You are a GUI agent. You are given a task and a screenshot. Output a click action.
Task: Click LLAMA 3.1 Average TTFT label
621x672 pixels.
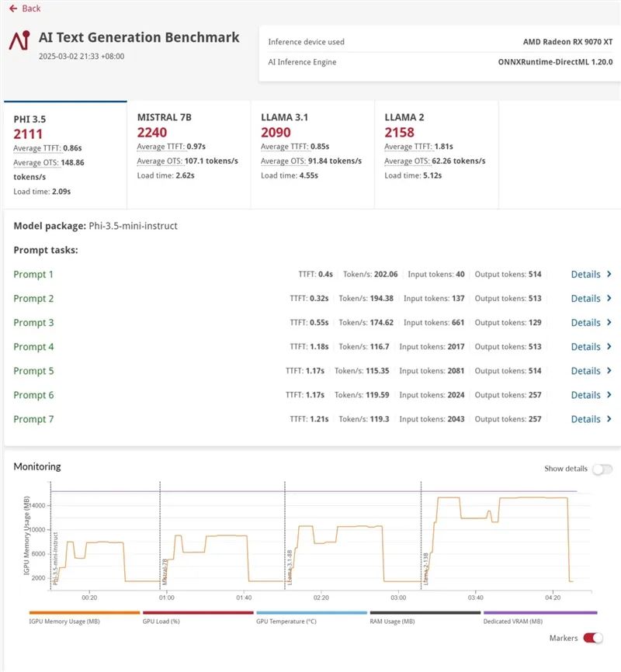(285, 147)
